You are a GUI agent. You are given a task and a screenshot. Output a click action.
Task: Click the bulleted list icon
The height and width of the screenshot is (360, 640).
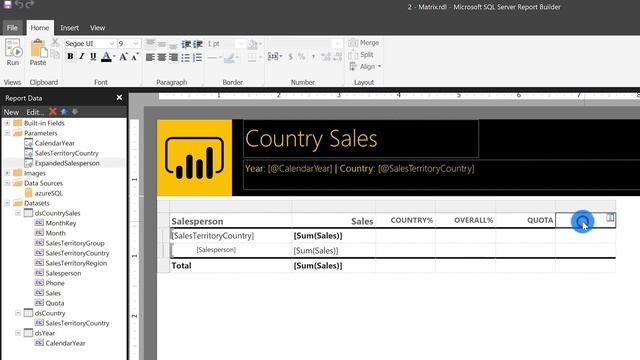click(x=186, y=58)
